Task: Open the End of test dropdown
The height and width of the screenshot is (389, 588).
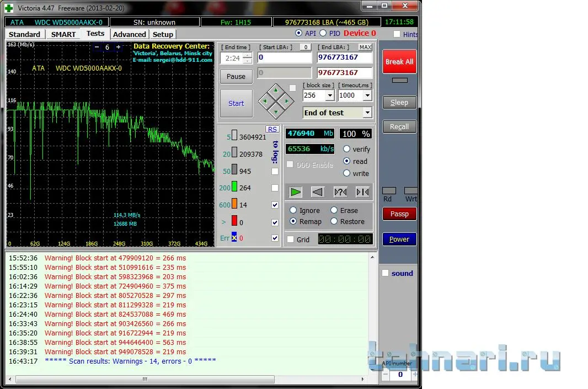Action: [367, 113]
